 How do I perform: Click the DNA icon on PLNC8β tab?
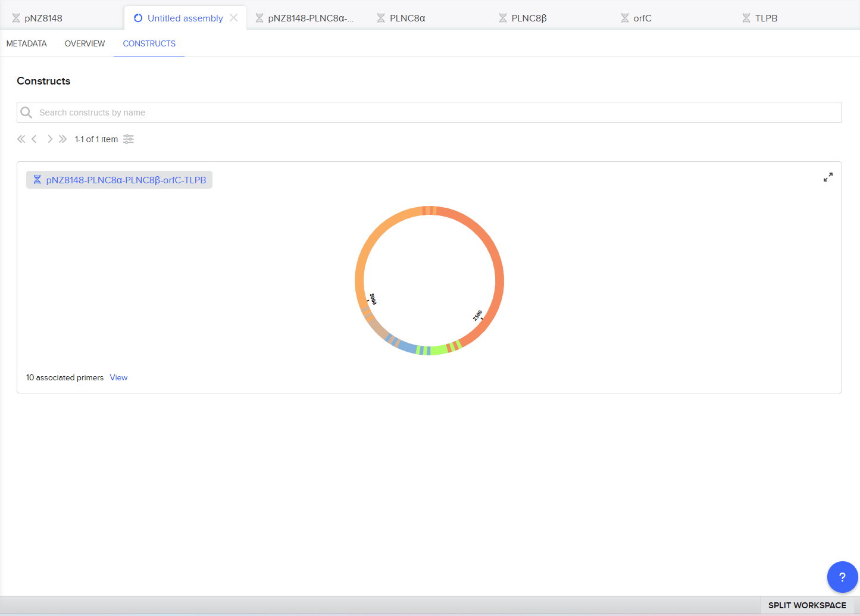coord(503,18)
